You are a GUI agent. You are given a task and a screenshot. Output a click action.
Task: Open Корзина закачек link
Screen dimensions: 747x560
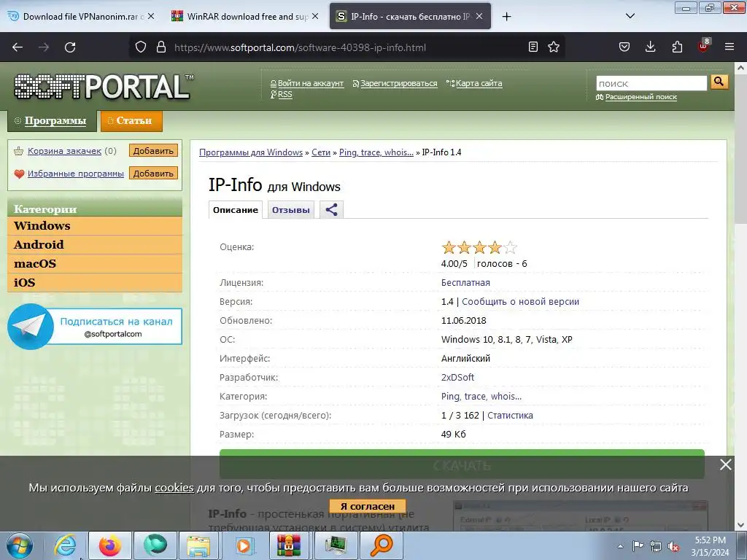64,151
